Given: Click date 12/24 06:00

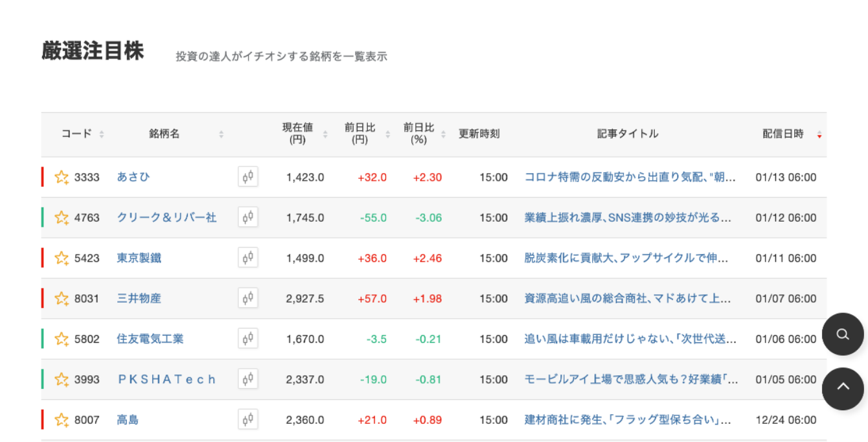Looking at the screenshot, I should (x=786, y=420).
